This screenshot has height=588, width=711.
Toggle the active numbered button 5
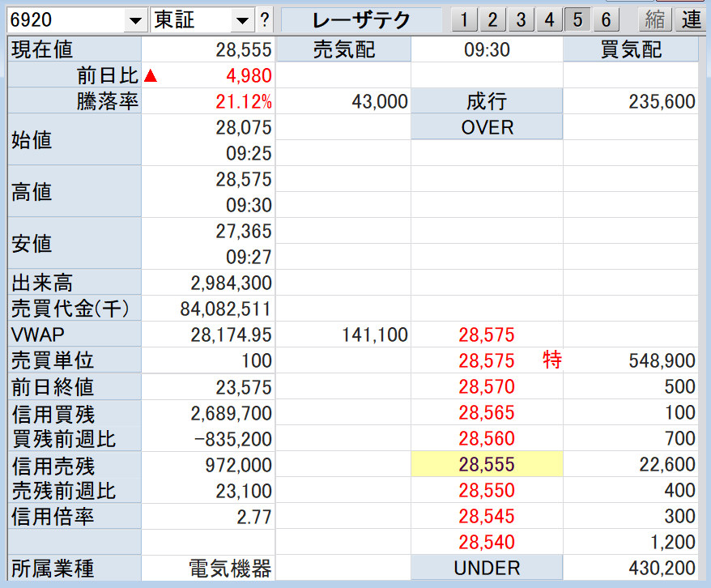[x=577, y=20]
